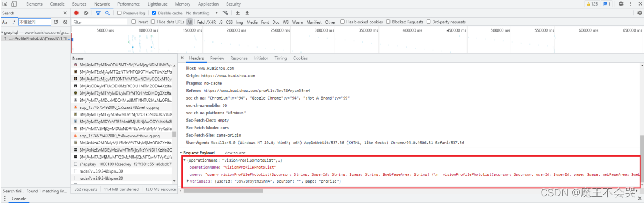Check 3rd-party requests filter
The width and height of the screenshot is (644, 203).
(x=429, y=22)
